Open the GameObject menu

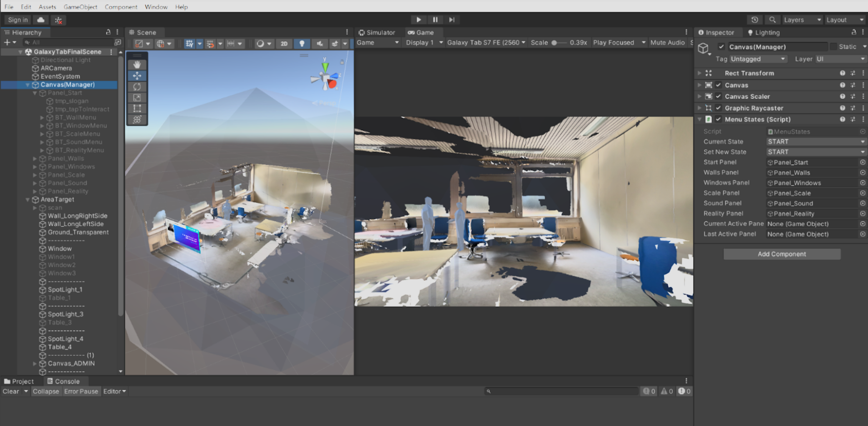[80, 7]
